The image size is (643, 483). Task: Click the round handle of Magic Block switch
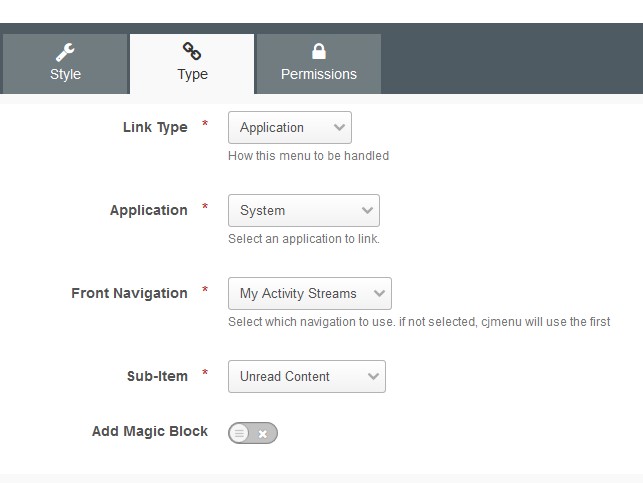[x=239, y=433]
